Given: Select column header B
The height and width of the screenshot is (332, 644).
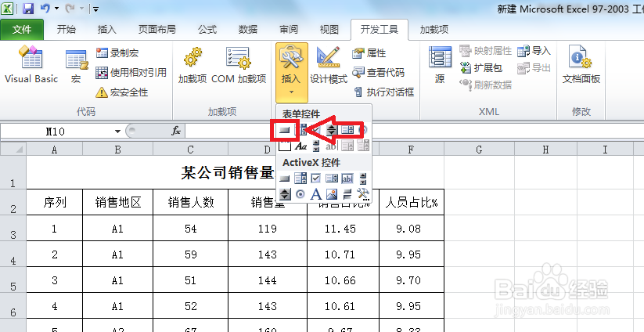Looking at the screenshot, I should coord(117,150).
